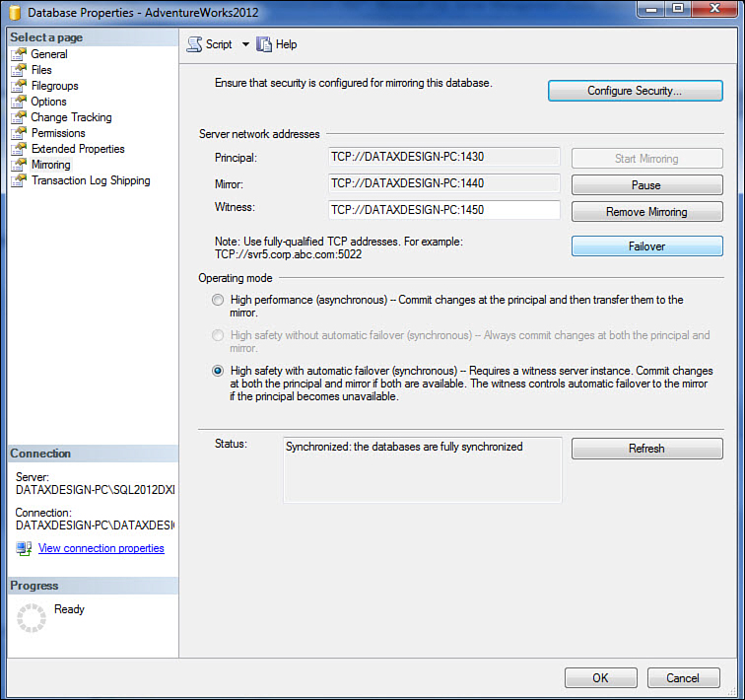Select High safety with automatic failover option

click(218, 371)
